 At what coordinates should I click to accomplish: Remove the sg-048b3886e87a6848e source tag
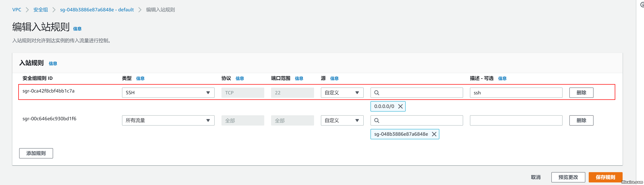click(434, 134)
